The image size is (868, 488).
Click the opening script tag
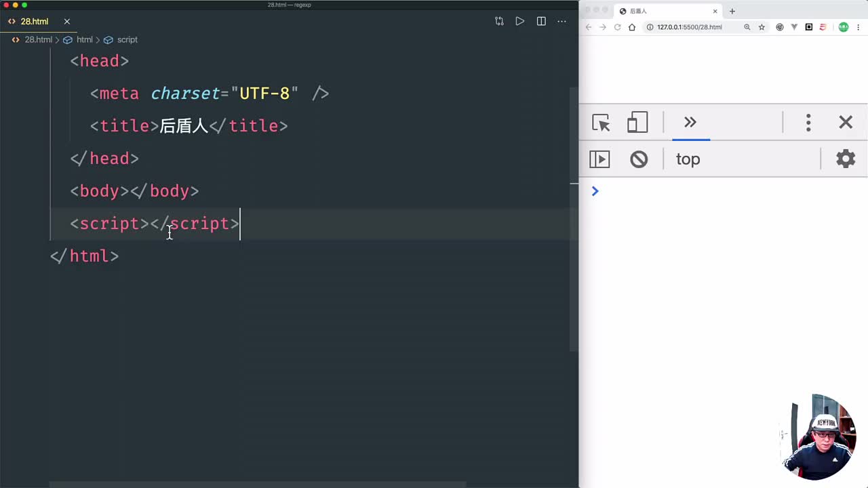click(109, 224)
